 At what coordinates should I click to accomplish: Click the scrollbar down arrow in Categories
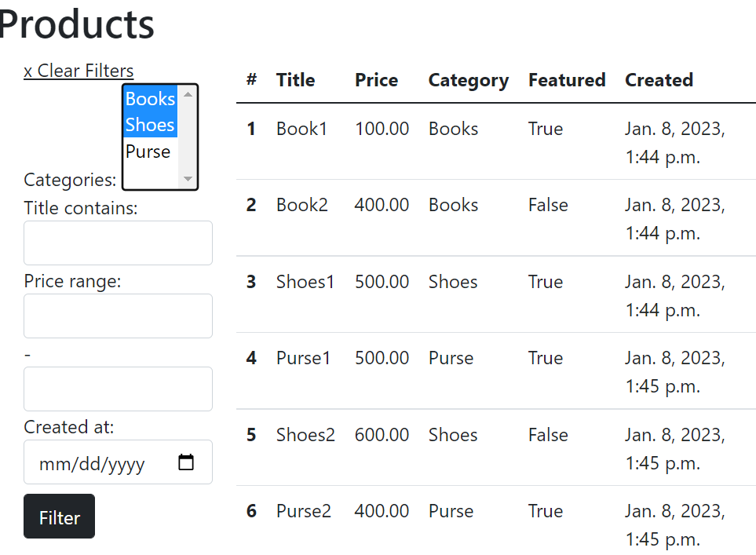[188, 180]
